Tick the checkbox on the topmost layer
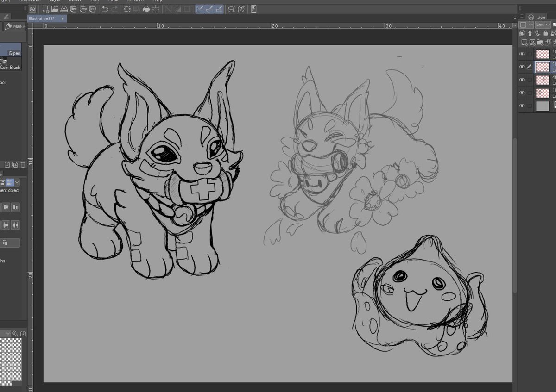This screenshot has width=556, height=392. click(530, 54)
